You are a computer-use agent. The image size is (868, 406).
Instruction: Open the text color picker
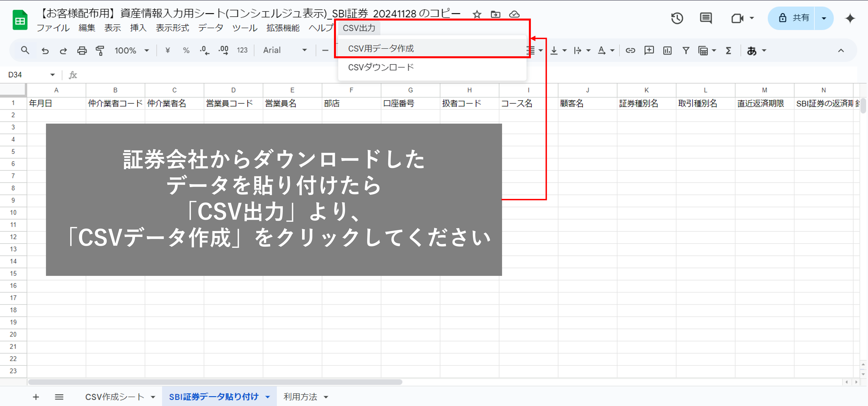pyautogui.click(x=602, y=51)
